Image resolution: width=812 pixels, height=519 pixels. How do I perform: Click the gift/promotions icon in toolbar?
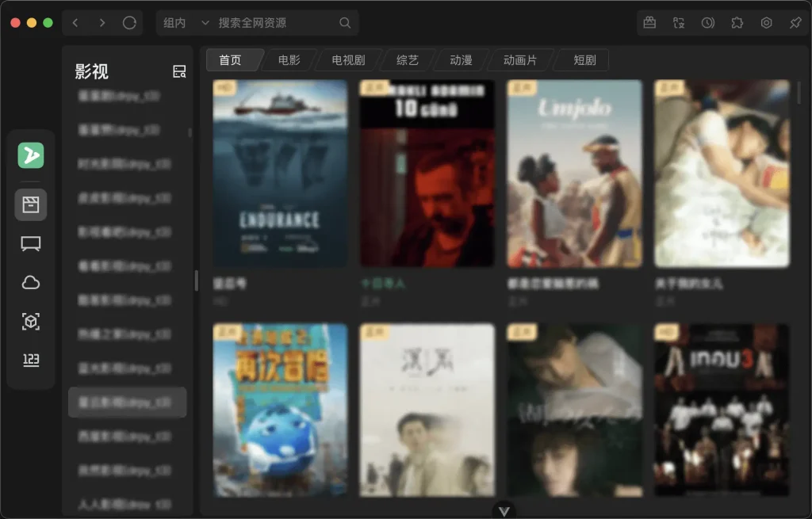(x=649, y=22)
